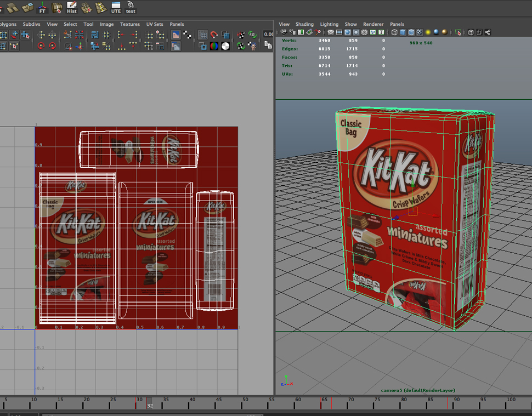Click the Align UVs left arrow icon
This screenshot has width=532, height=416.
pos(121,35)
